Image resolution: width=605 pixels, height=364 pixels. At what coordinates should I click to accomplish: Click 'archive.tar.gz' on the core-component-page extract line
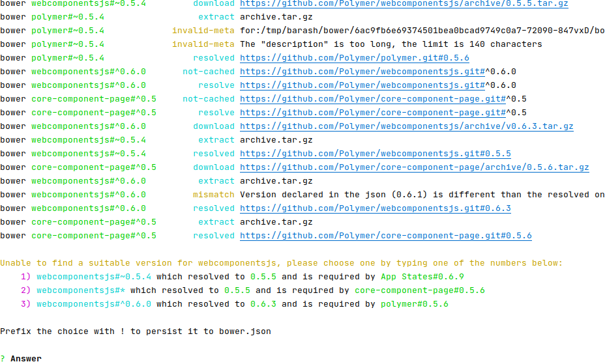276,222
